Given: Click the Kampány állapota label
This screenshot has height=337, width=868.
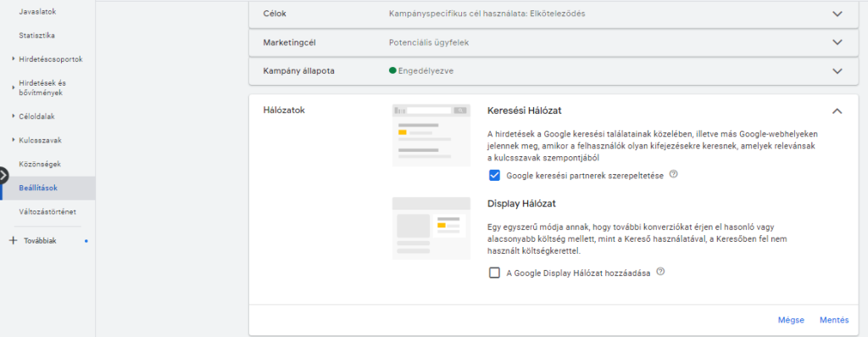Looking at the screenshot, I should click(x=298, y=71).
